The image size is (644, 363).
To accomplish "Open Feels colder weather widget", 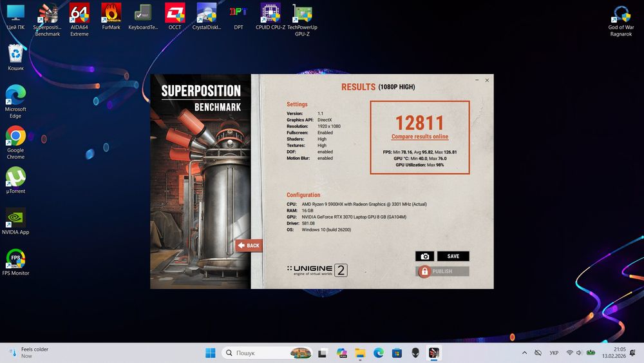I will 29,353.
